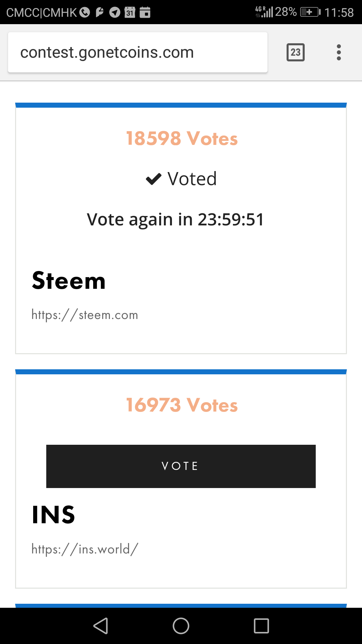
Task: Click the 18598 Votes count
Action: (x=182, y=138)
